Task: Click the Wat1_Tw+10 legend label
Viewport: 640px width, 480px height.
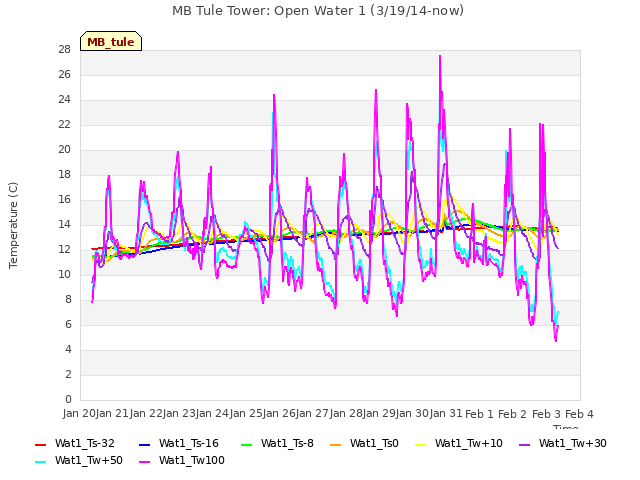Action: [469, 443]
